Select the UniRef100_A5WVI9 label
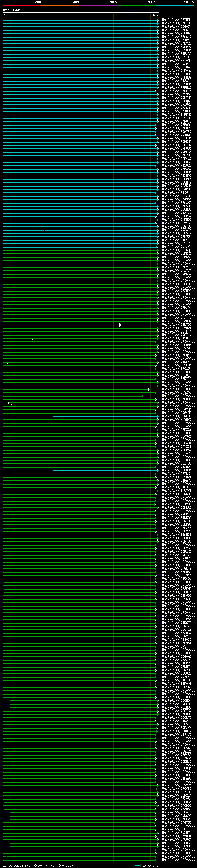The width and height of the screenshot is (197, 868). click(x=177, y=267)
